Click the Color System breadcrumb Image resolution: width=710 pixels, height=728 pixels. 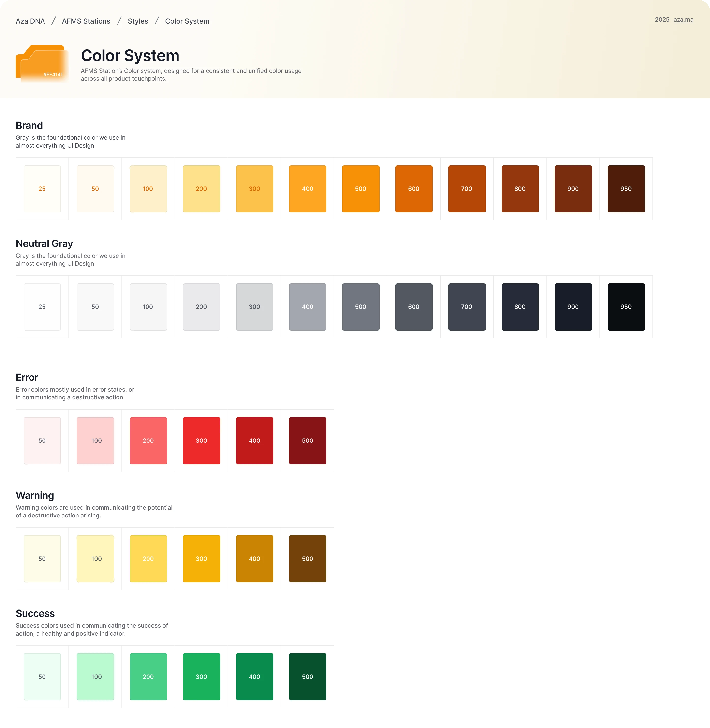187,21
